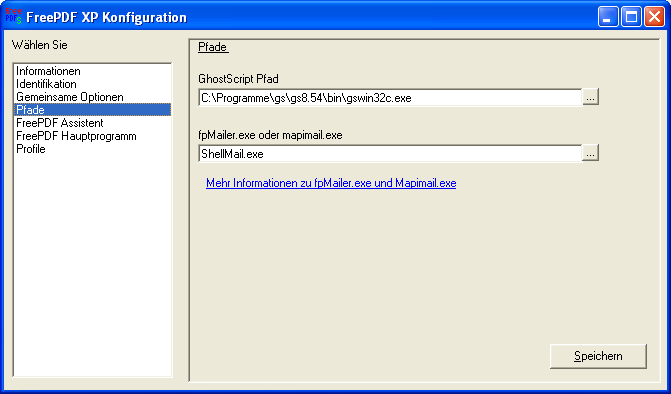Save settings with the Speichern button

click(598, 356)
